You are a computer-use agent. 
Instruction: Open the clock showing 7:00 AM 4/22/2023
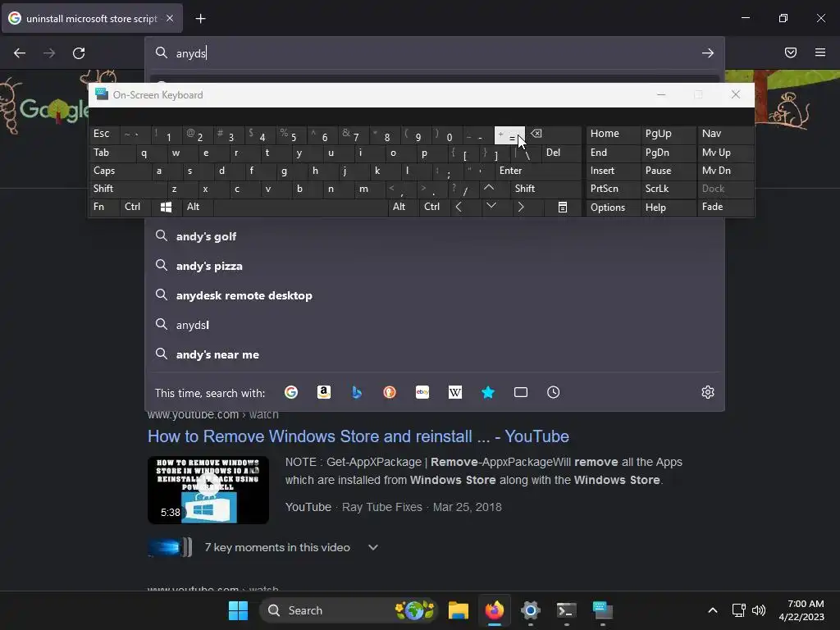click(801, 610)
